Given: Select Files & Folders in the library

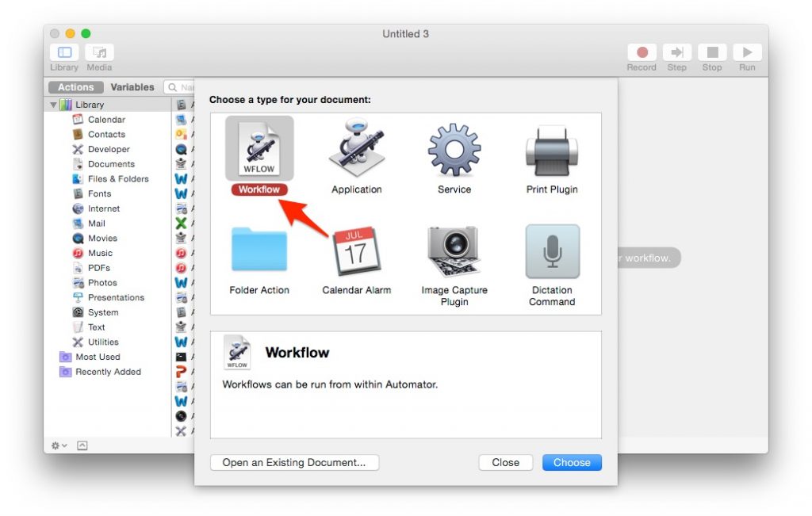Looking at the screenshot, I should pos(117,179).
